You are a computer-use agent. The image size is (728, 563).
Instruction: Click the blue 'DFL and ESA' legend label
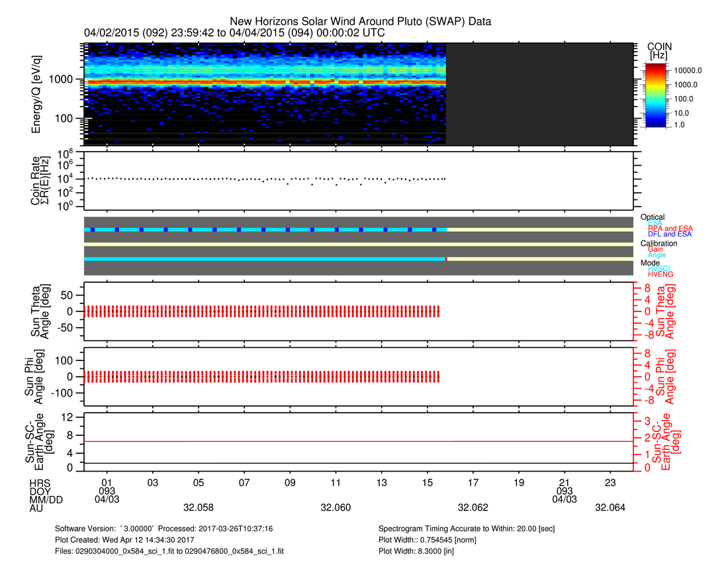pos(670,234)
